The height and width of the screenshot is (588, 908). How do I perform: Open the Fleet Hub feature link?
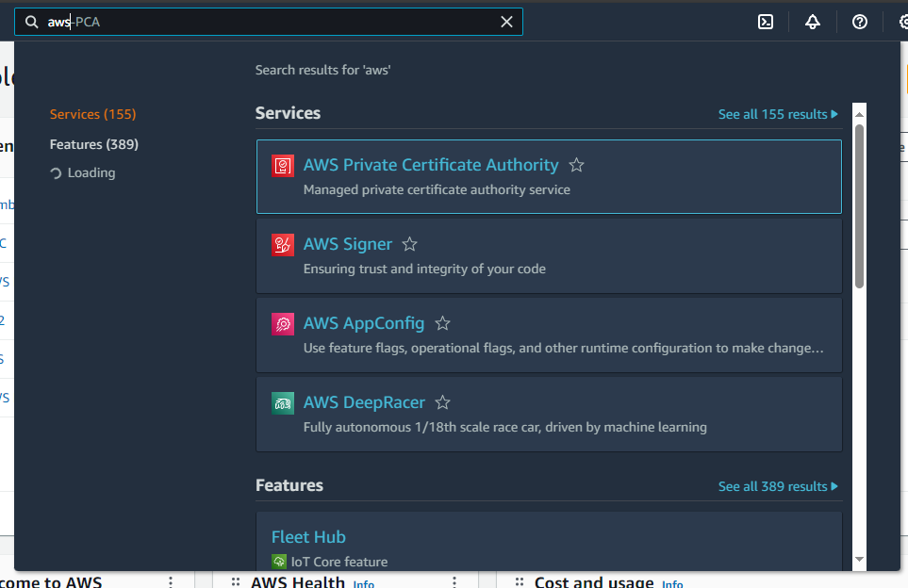pos(308,536)
